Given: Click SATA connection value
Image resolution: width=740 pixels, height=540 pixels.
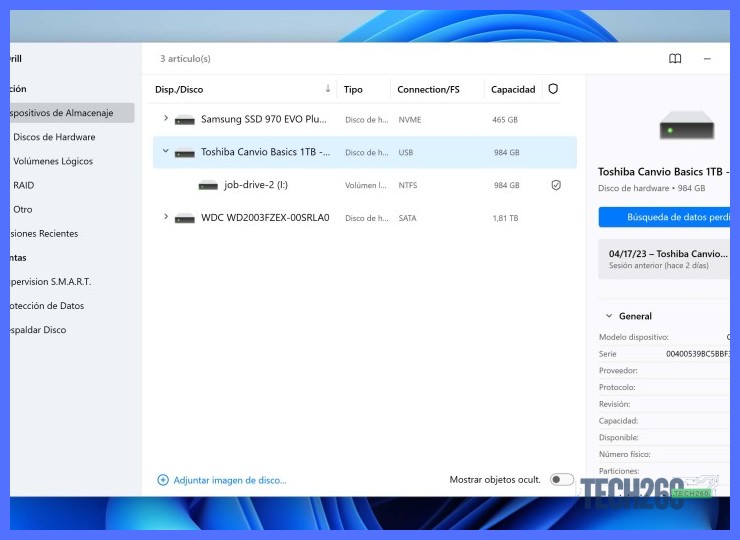Looking at the screenshot, I should [407, 218].
